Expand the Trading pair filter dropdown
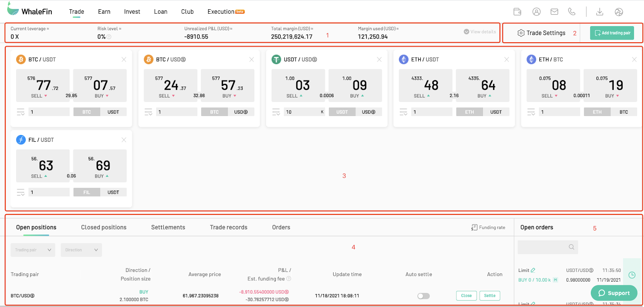The image size is (644, 307). coord(33,250)
